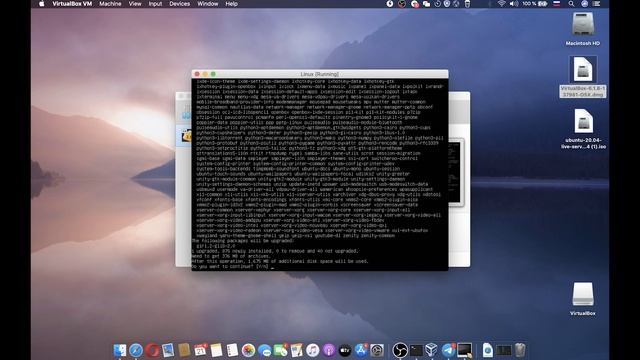Open the Machine menu
This screenshot has width=640, height=360.
point(110,4)
